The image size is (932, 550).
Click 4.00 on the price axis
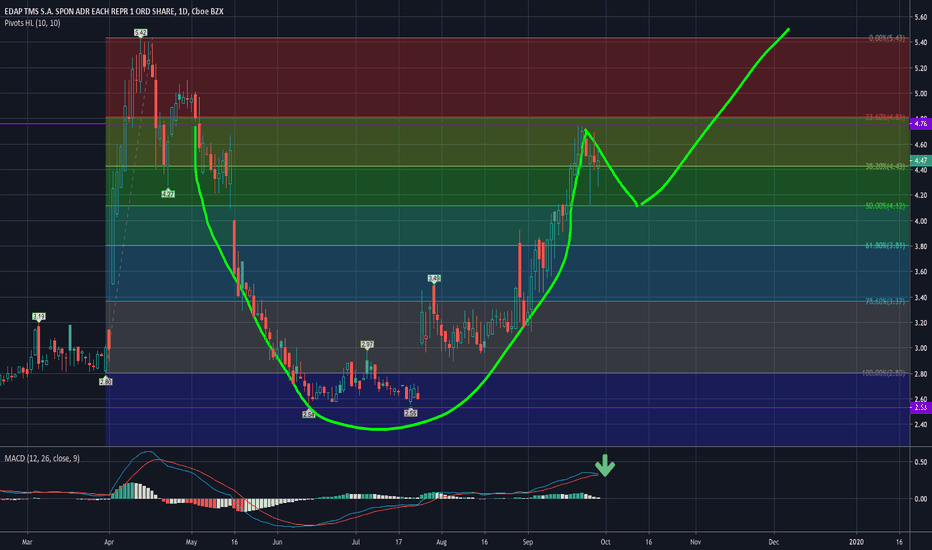pos(921,221)
